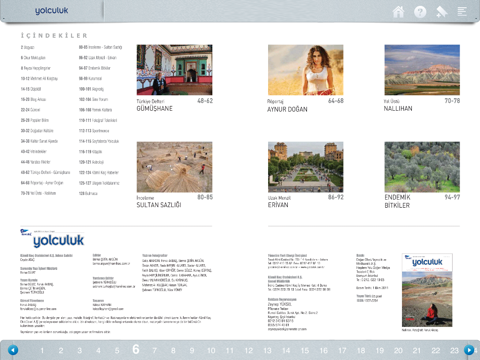Jump to page 7 in navigator
Screen dimensions: 480x360
(154, 351)
